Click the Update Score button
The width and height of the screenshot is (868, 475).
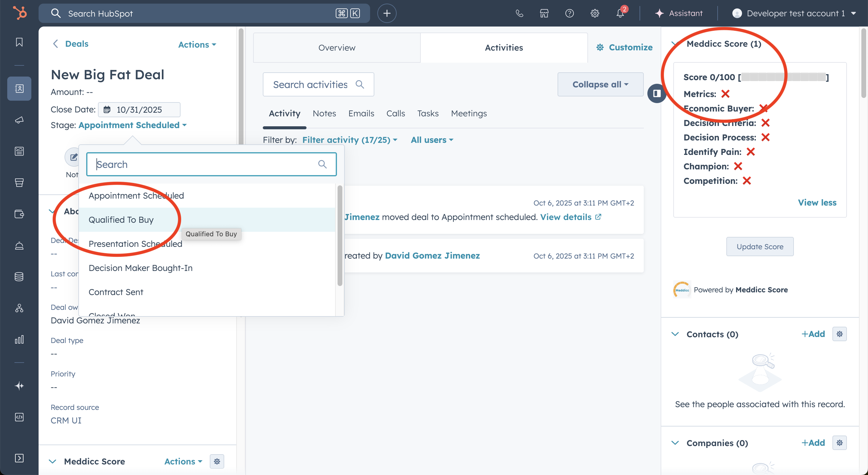759,247
